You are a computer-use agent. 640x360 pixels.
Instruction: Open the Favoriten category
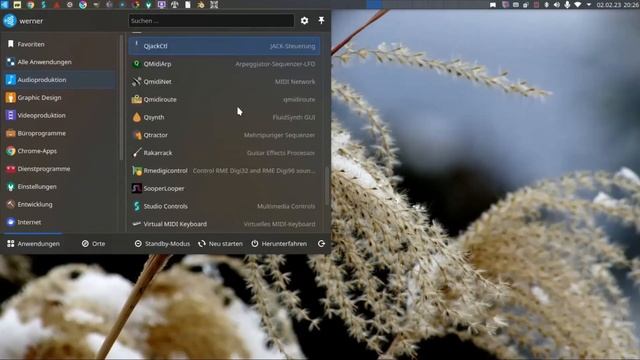[60, 44]
